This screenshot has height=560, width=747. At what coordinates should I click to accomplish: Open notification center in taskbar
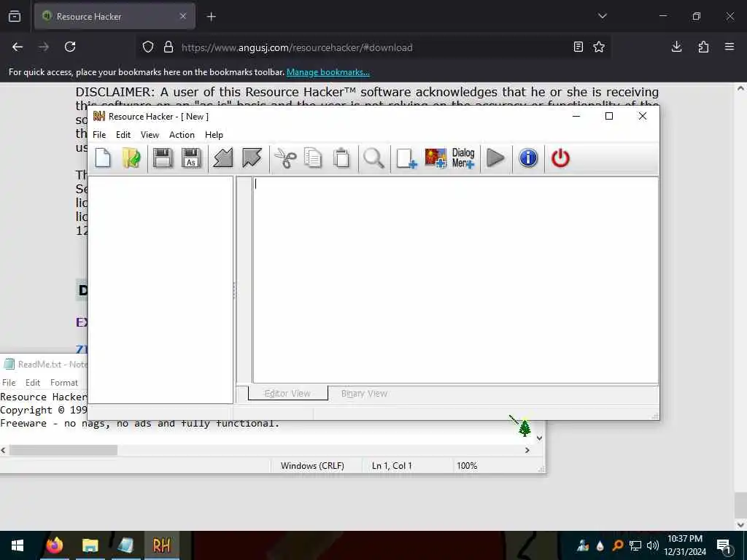point(724,546)
